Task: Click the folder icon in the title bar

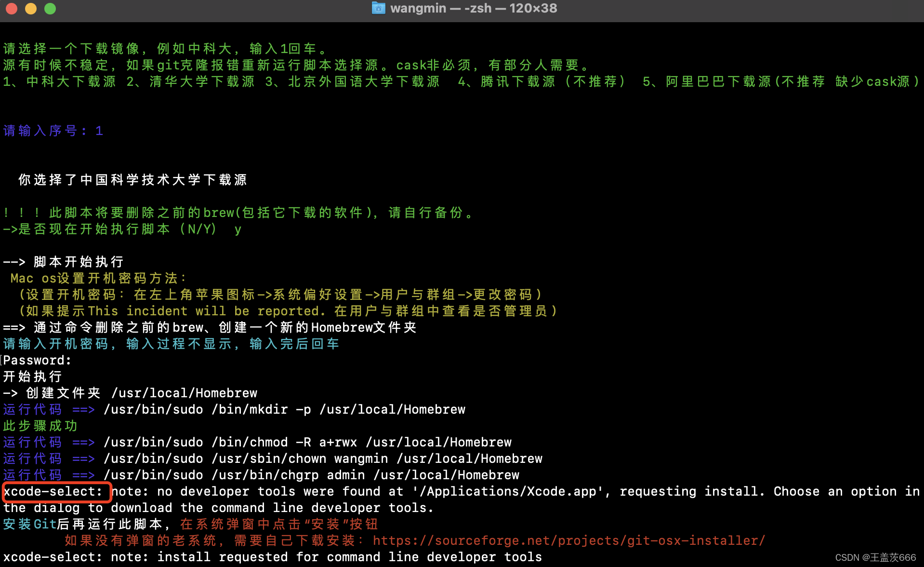Action: (x=379, y=8)
